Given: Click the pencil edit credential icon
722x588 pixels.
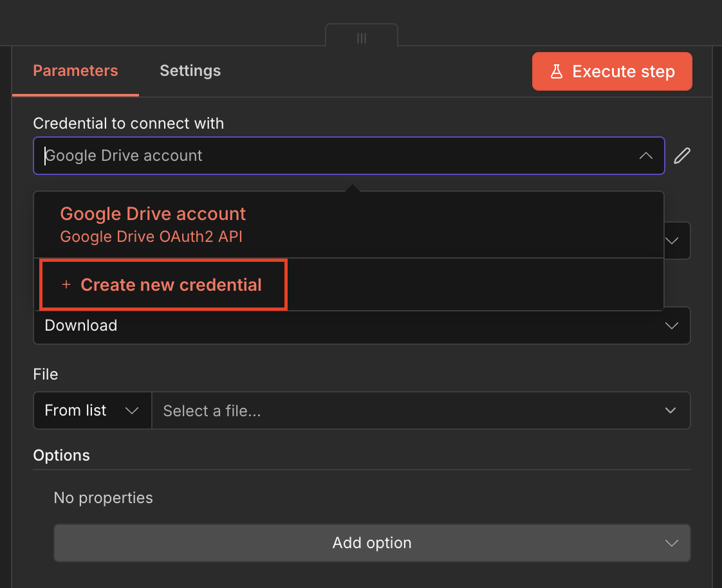Looking at the screenshot, I should pos(682,156).
